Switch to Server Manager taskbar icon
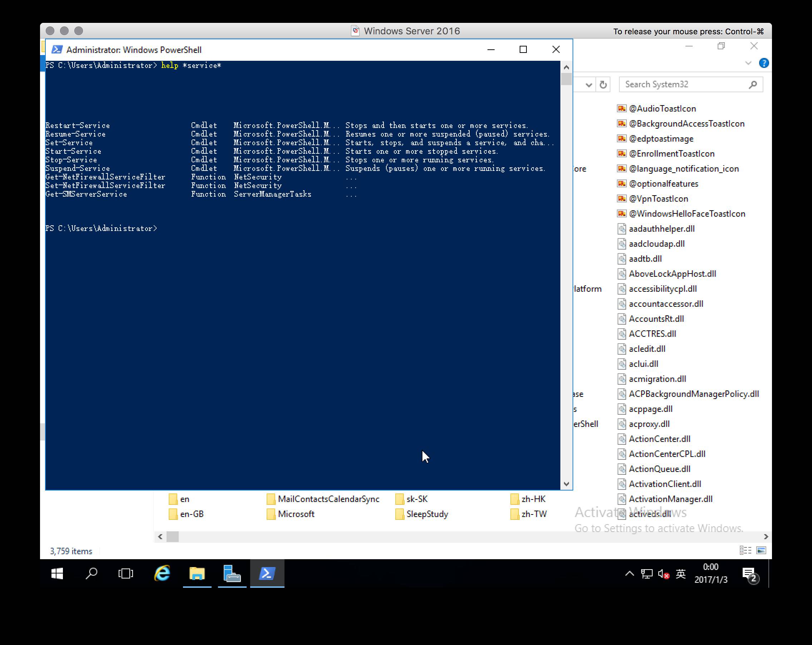This screenshot has height=645, width=812. tap(232, 573)
